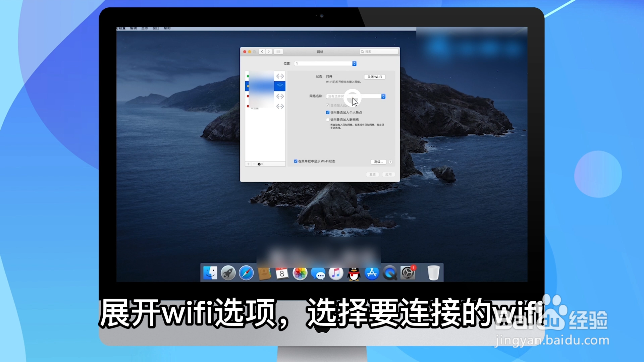Open QQ from the Dock
644x362 pixels.
(x=354, y=273)
